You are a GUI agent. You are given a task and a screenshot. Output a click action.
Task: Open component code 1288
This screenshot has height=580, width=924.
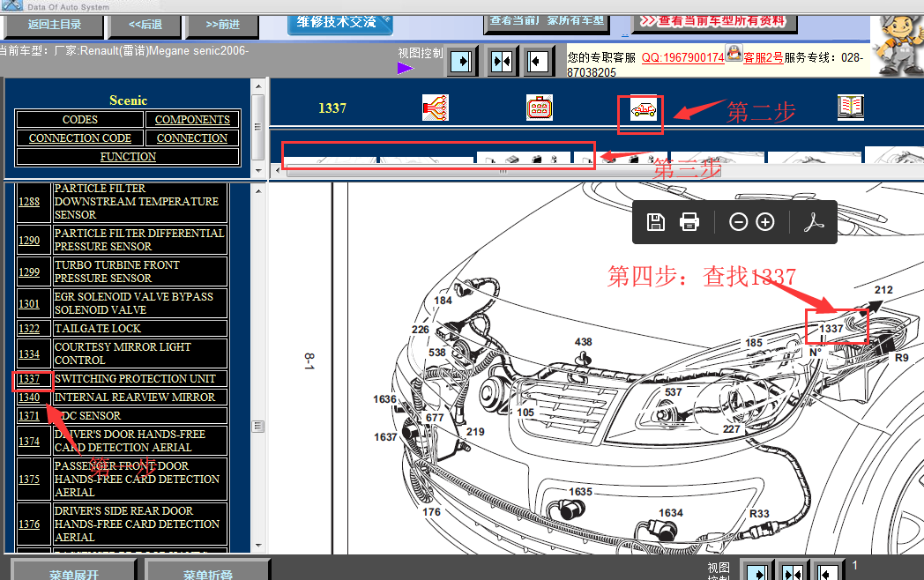[x=29, y=202]
